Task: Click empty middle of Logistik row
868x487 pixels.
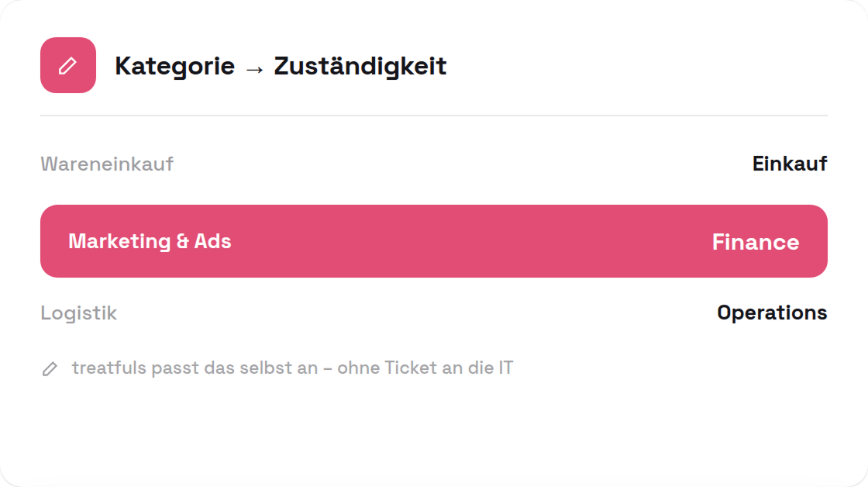Action: coord(417,313)
